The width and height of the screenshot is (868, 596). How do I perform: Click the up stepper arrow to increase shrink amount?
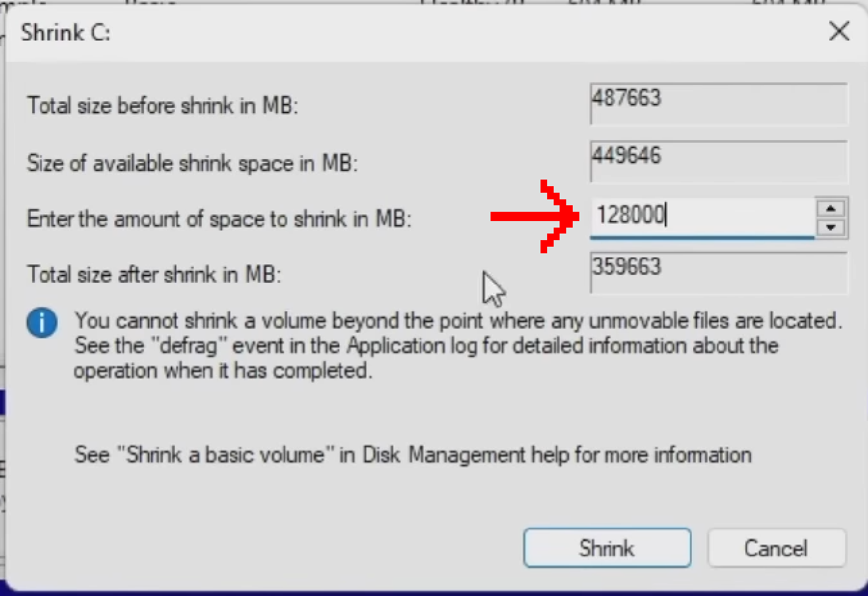pyautogui.click(x=831, y=208)
